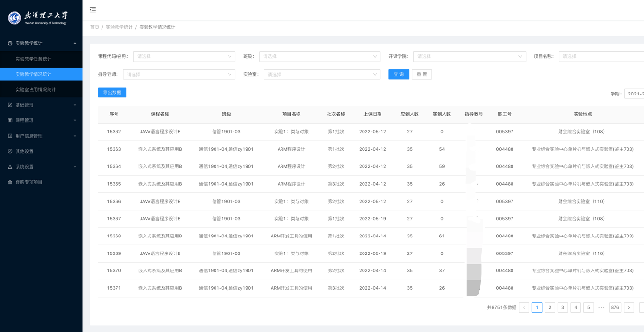The image size is (644, 332).
Task: Click 课程名称 cell in row 15364
Action: [160, 166]
